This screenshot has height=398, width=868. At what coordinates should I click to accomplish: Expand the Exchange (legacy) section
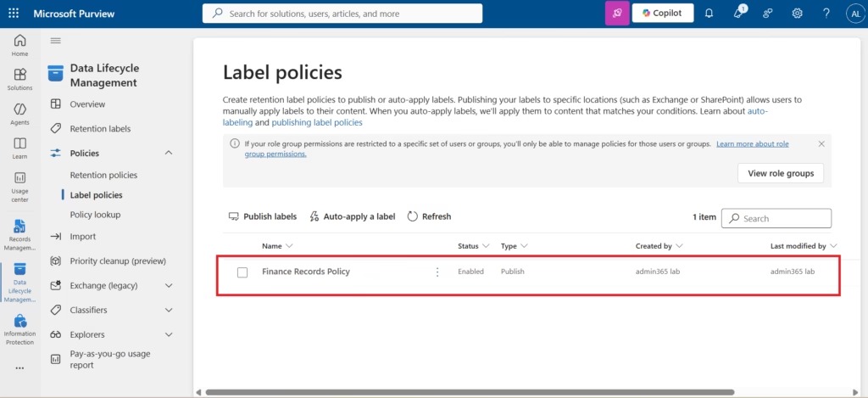point(169,285)
